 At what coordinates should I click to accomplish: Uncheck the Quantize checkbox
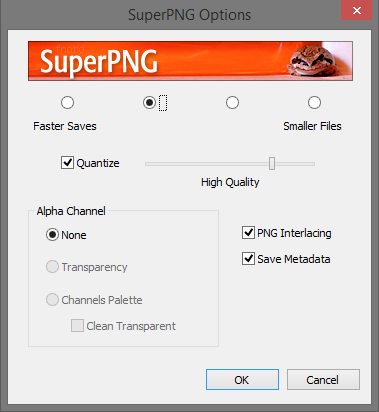[x=67, y=163]
